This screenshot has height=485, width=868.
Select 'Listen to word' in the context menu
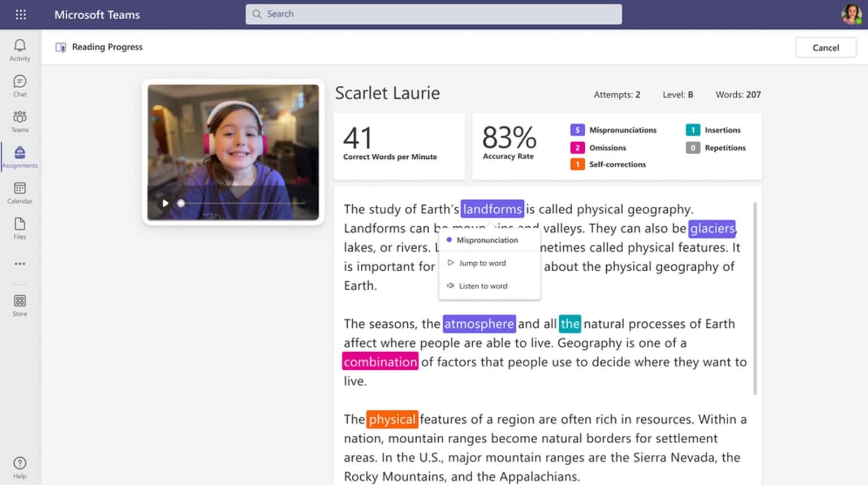pos(483,285)
